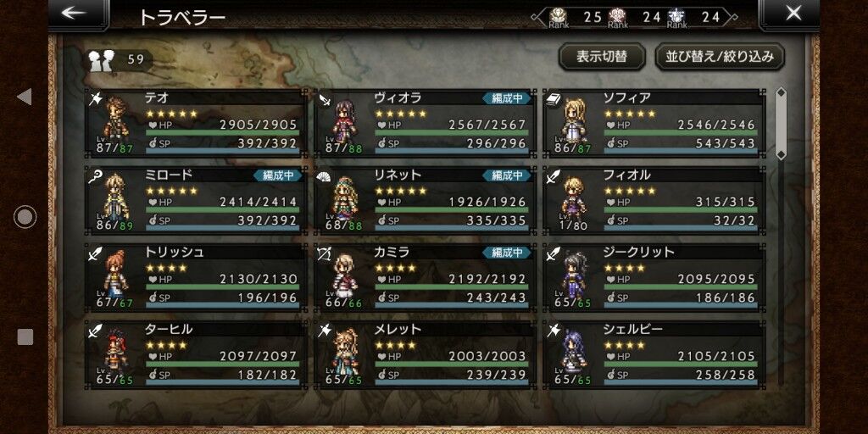Screen dimensions: 868x434
Task: Open the トリッシュ character card
Action: pos(196,277)
